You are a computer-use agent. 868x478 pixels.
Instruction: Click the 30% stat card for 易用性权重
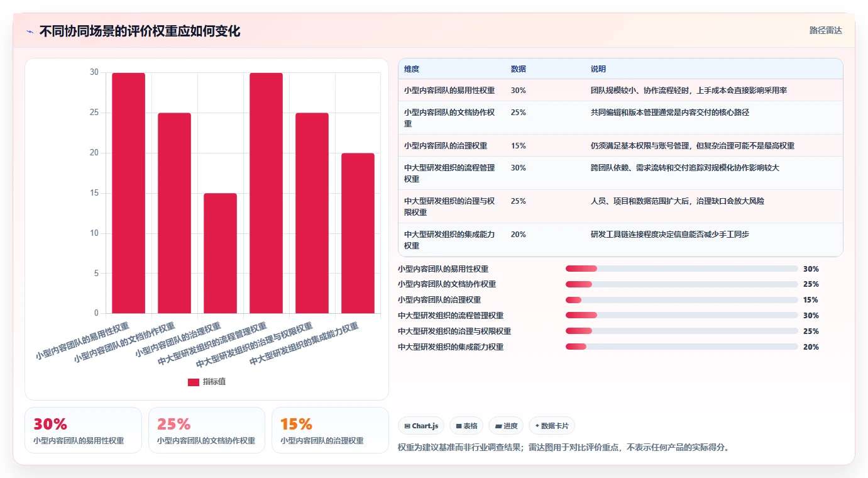[84, 430]
